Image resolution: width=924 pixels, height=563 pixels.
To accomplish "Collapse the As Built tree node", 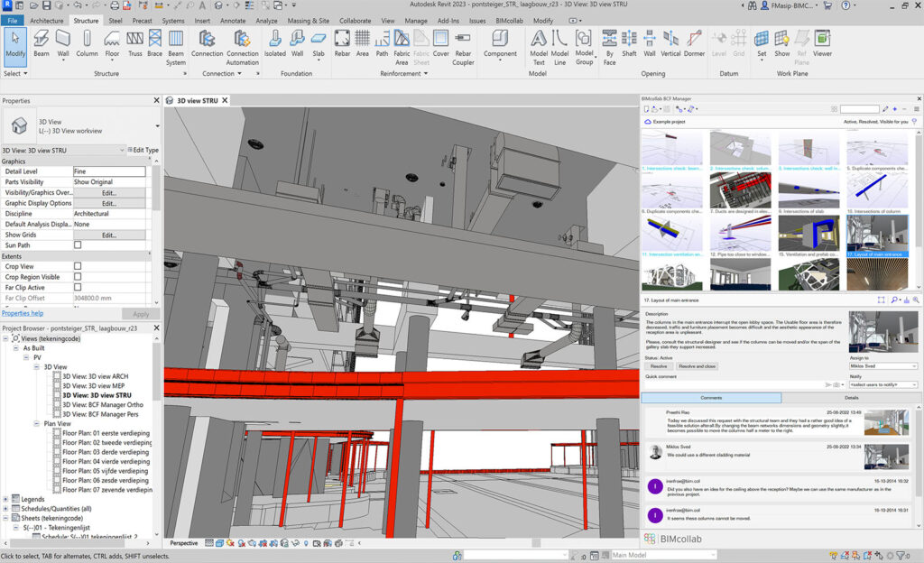I will point(16,348).
